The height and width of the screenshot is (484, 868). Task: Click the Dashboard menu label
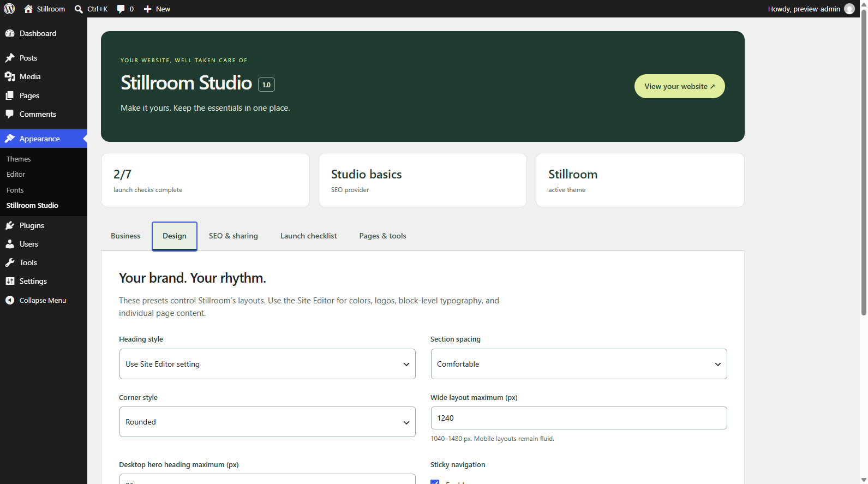click(38, 33)
